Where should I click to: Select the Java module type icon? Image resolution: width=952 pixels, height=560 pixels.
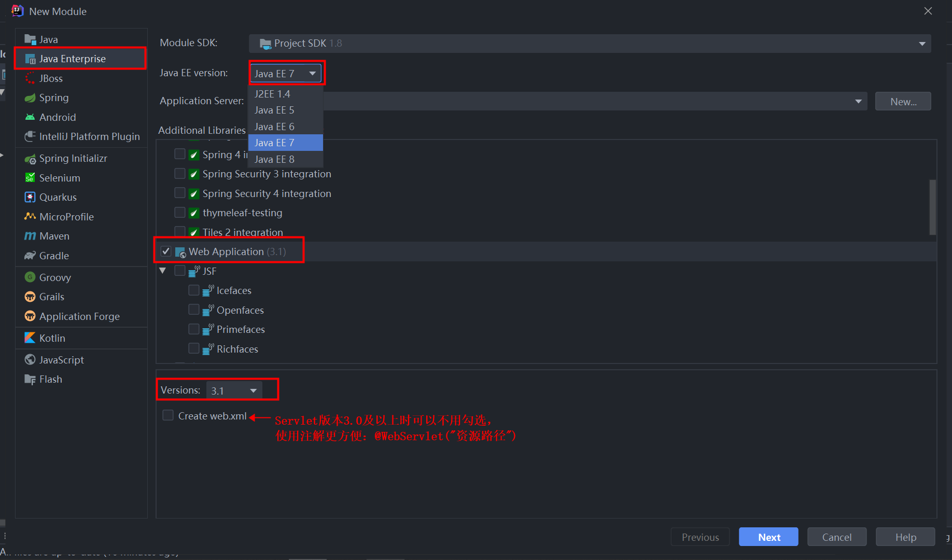click(30, 39)
